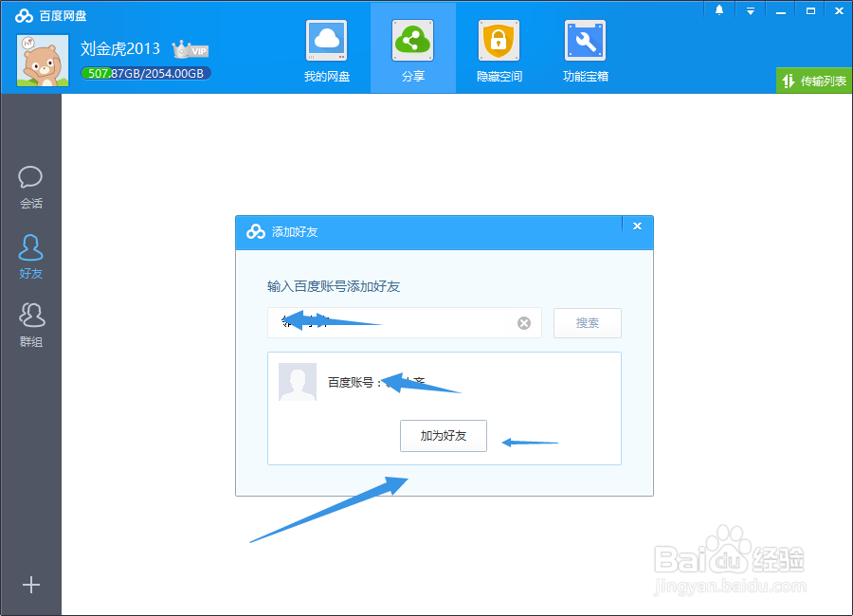
Task: Select the 好友 friends sidebar item
Action: (31, 257)
